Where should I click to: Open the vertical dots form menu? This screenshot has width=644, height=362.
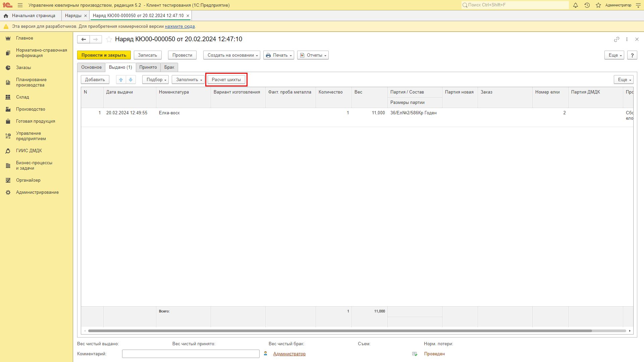click(x=627, y=39)
